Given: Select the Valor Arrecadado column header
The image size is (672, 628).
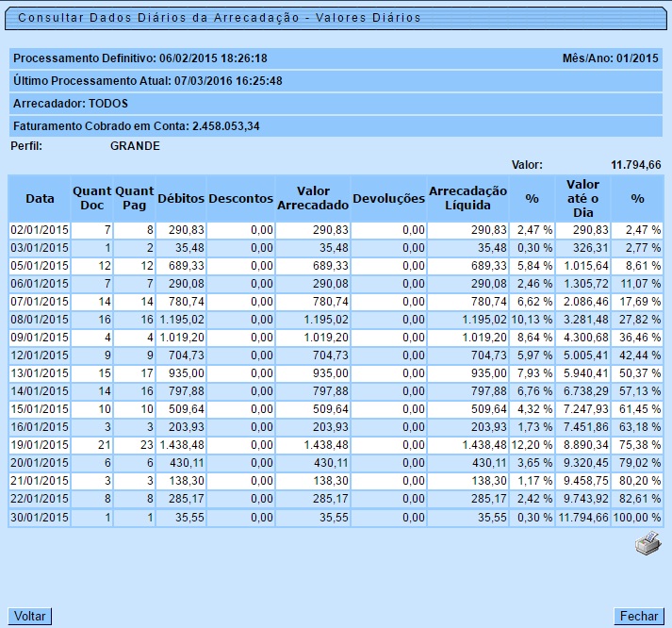Looking at the screenshot, I should tap(313, 199).
